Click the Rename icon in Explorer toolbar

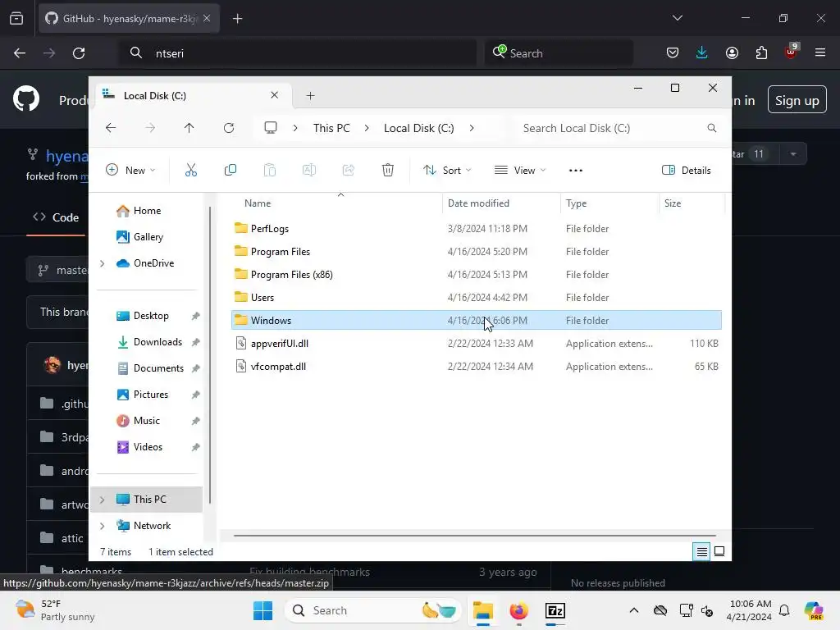pos(309,171)
